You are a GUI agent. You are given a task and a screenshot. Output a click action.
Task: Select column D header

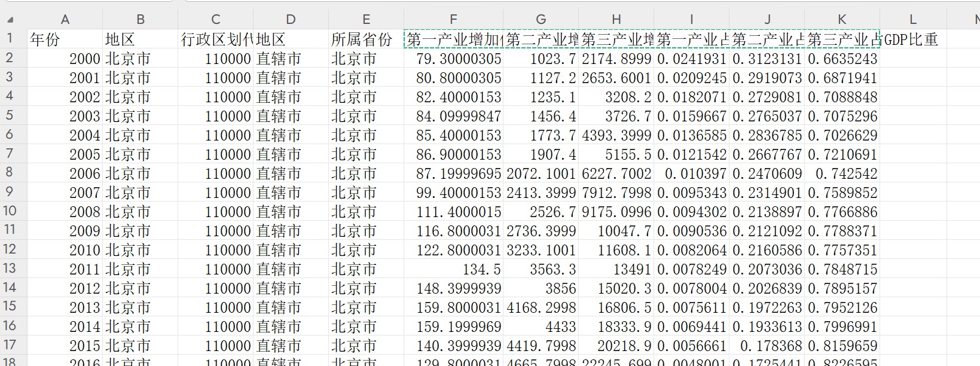click(x=291, y=20)
